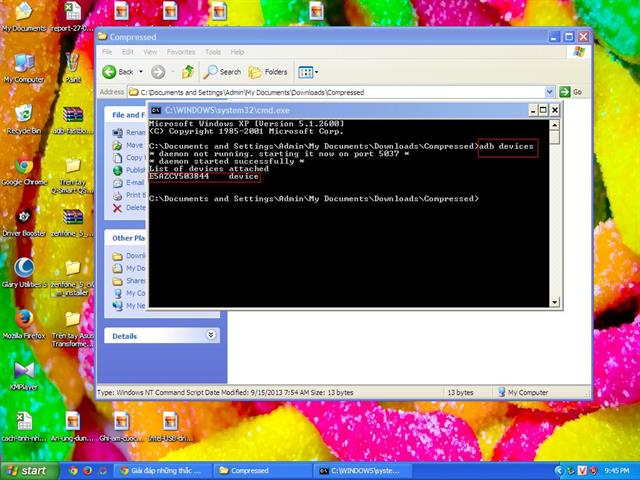The image size is (640, 480).
Task: Select cach-tinh-nhi file on desktop
Action: click(x=24, y=427)
